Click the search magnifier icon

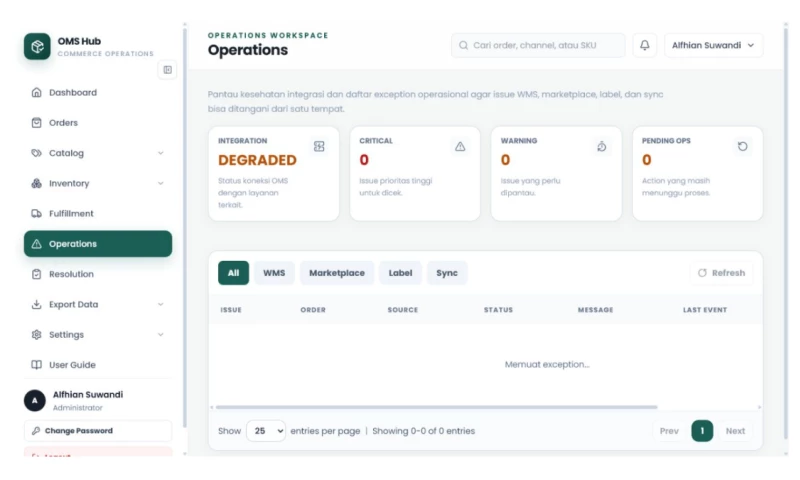click(463, 45)
